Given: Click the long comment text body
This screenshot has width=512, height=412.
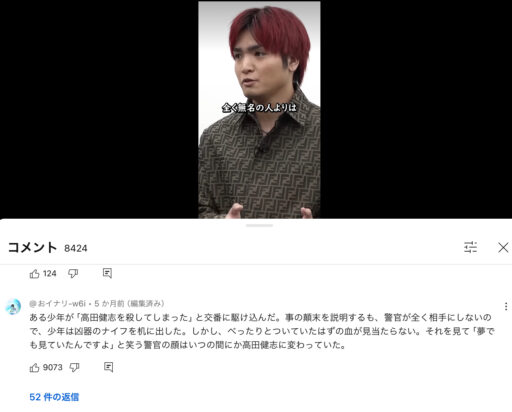Looking at the screenshot, I should point(262,331).
